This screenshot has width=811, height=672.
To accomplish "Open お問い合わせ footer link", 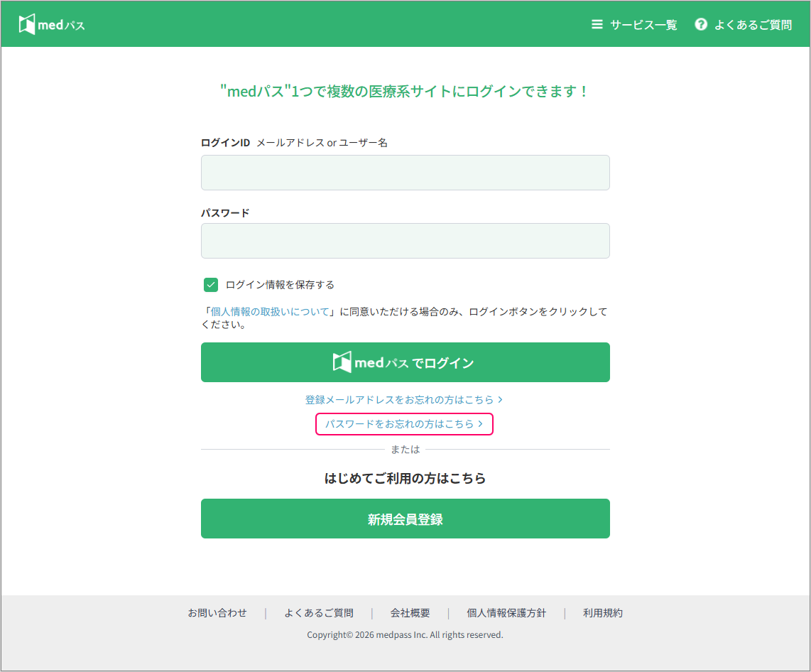I will 217,613.
